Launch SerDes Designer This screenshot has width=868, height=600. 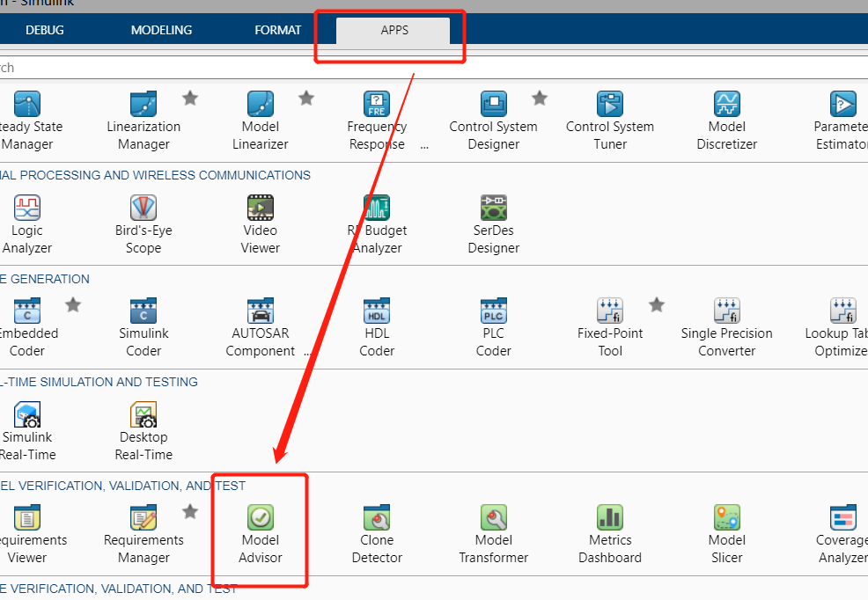(493, 224)
